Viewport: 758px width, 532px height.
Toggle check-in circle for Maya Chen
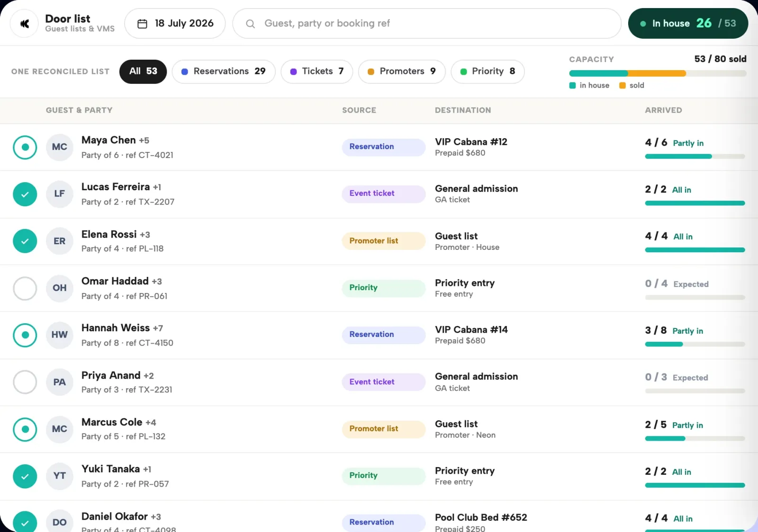pos(25,147)
